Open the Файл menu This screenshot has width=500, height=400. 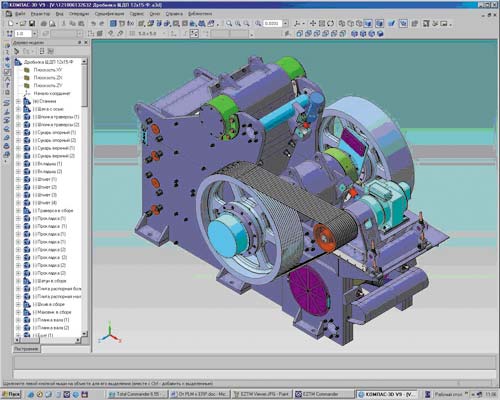pos(20,14)
